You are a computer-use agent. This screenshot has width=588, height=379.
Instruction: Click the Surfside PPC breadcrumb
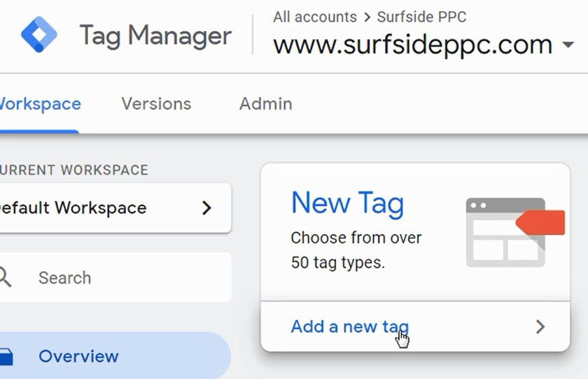pyautogui.click(x=421, y=16)
